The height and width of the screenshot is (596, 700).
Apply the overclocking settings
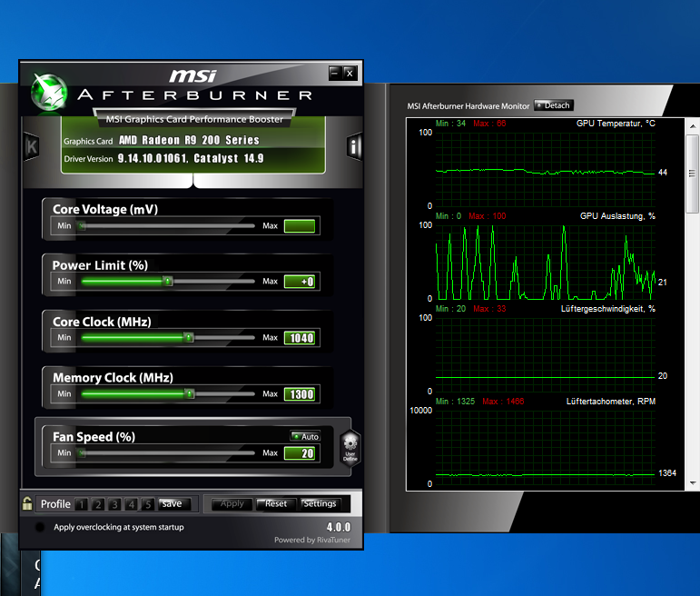tap(232, 504)
